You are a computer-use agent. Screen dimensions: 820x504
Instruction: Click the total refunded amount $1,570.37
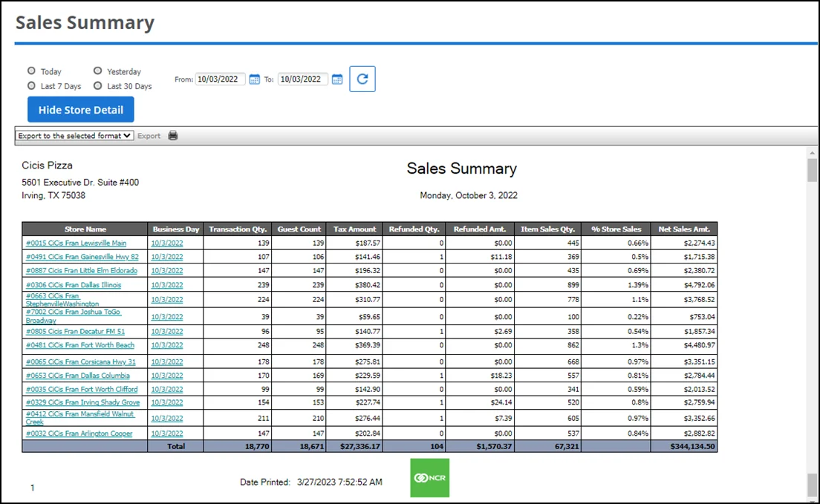pyautogui.click(x=494, y=447)
